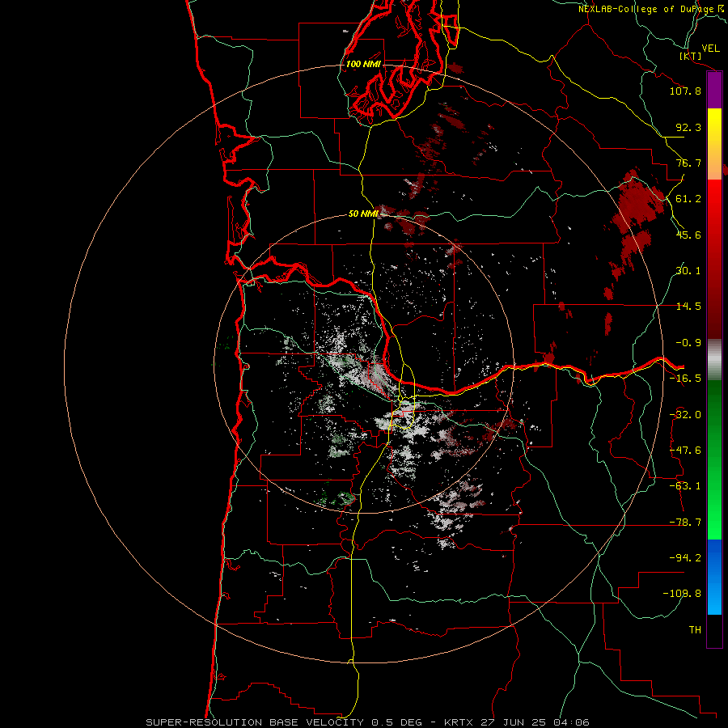
Task: Click the 76.7 velocity scale value
Action: (688, 163)
